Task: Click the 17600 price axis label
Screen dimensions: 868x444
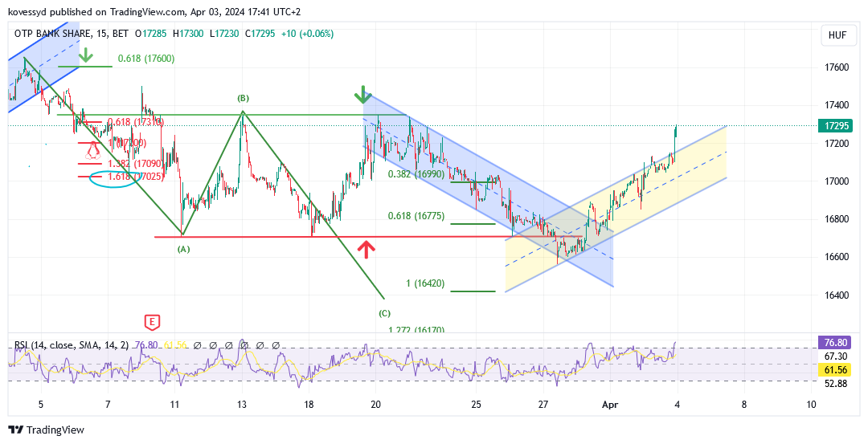Action: (837, 67)
